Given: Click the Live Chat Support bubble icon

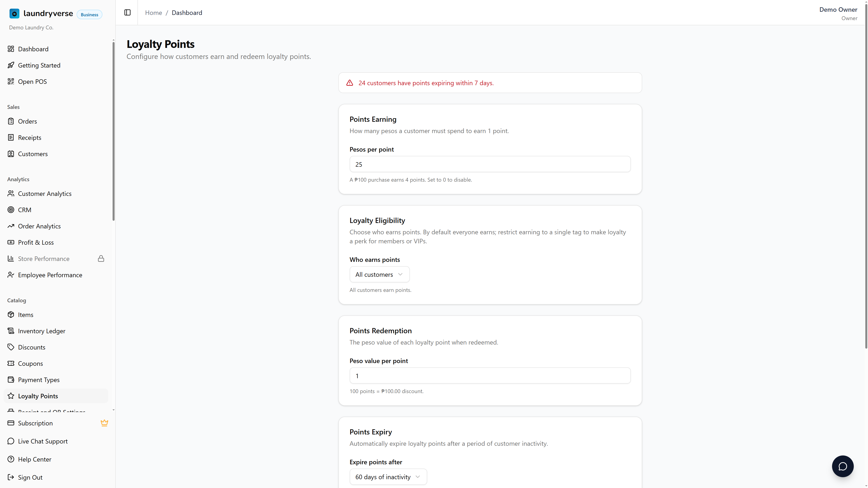Looking at the screenshot, I should (x=11, y=441).
